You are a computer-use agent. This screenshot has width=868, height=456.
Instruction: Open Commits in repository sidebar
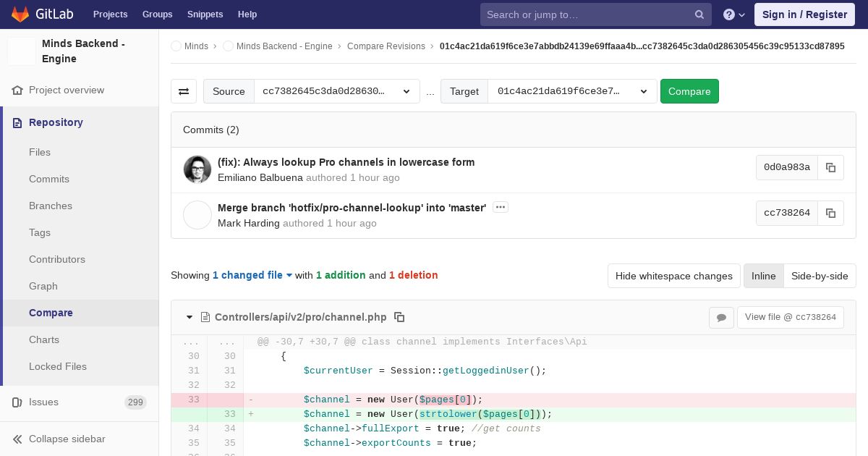pyautogui.click(x=49, y=179)
